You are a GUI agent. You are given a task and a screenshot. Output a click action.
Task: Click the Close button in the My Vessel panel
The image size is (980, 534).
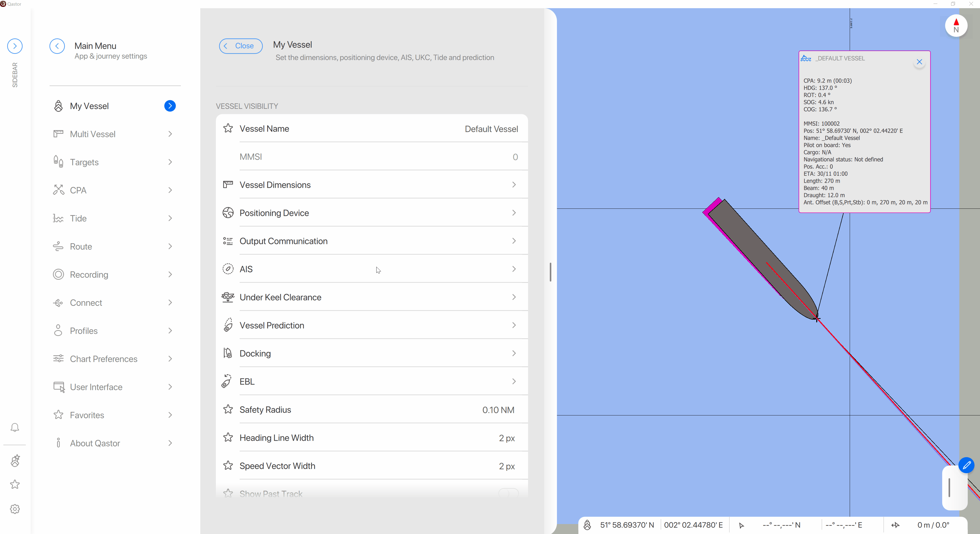[x=240, y=46]
